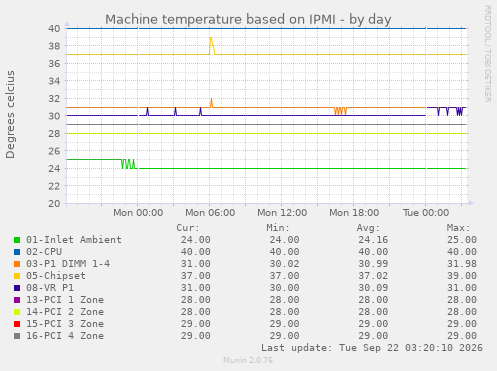
Task: Click the VR P1 average value 30.09
Action: tap(373, 288)
